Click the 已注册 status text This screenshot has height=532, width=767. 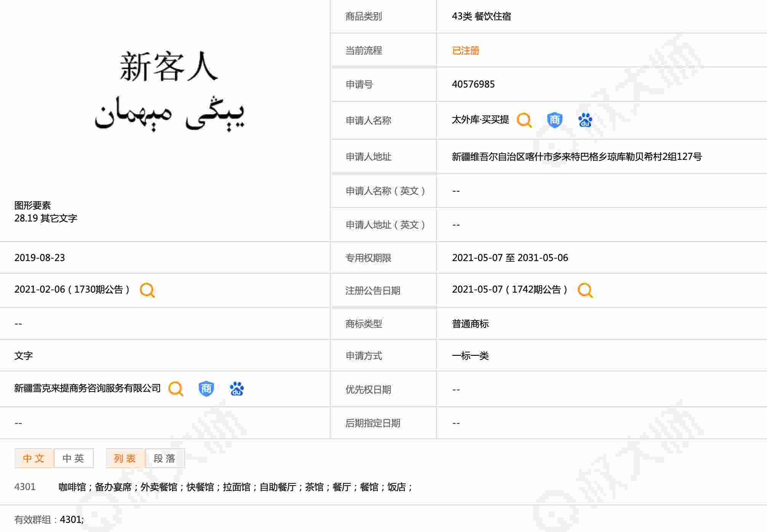465,51
